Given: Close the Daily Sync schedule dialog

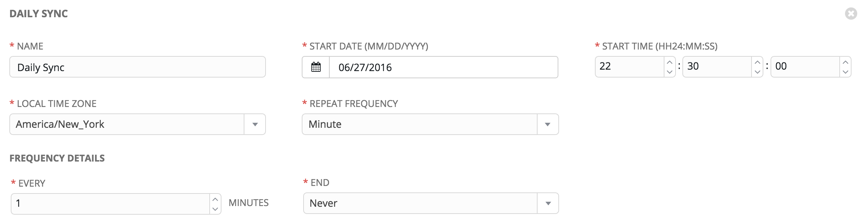Looking at the screenshot, I should [851, 14].
